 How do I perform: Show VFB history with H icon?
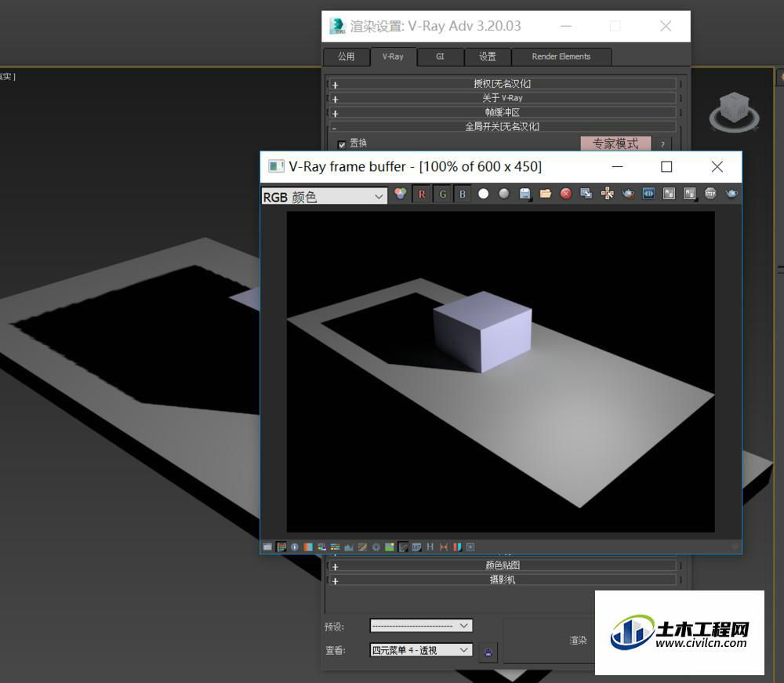point(430,547)
